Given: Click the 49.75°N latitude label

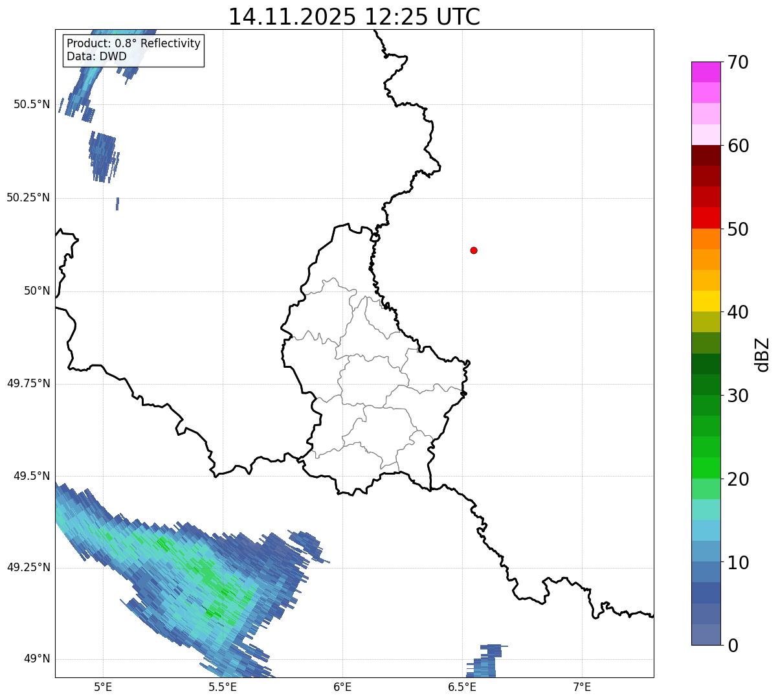Looking at the screenshot, I should tap(28, 383).
